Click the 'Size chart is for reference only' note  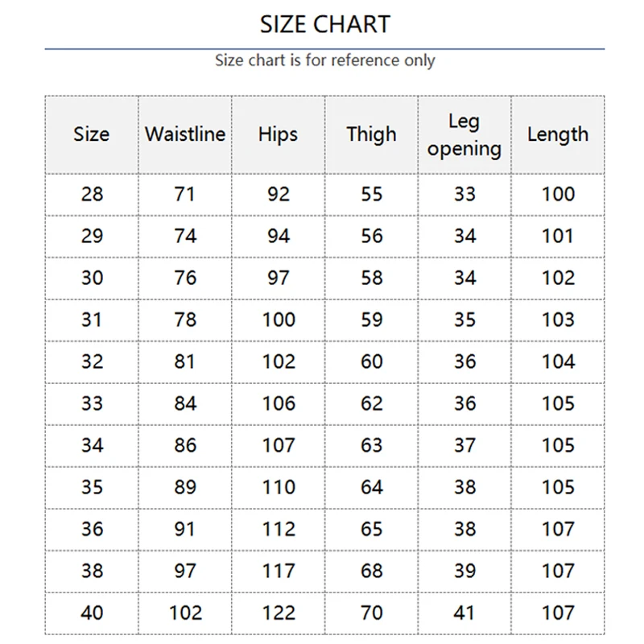[x=324, y=60]
